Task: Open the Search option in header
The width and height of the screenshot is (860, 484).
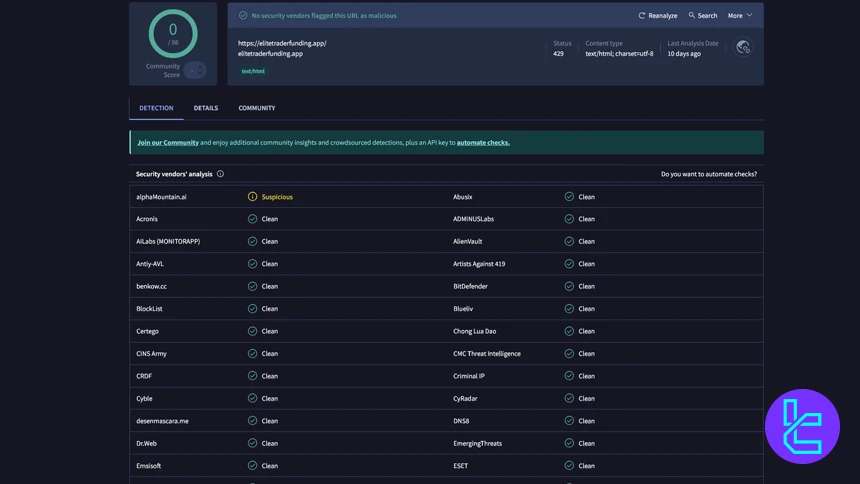Action: click(x=703, y=15)
